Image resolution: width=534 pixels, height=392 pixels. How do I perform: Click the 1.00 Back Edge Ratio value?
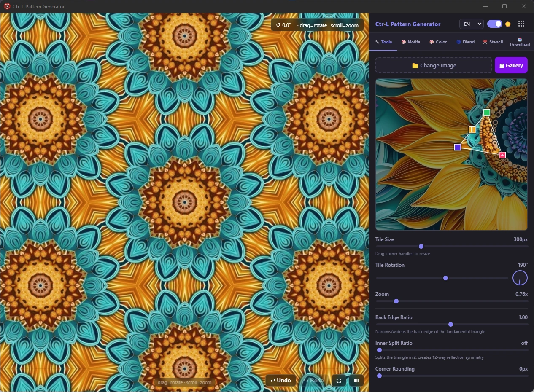point(523,317)
